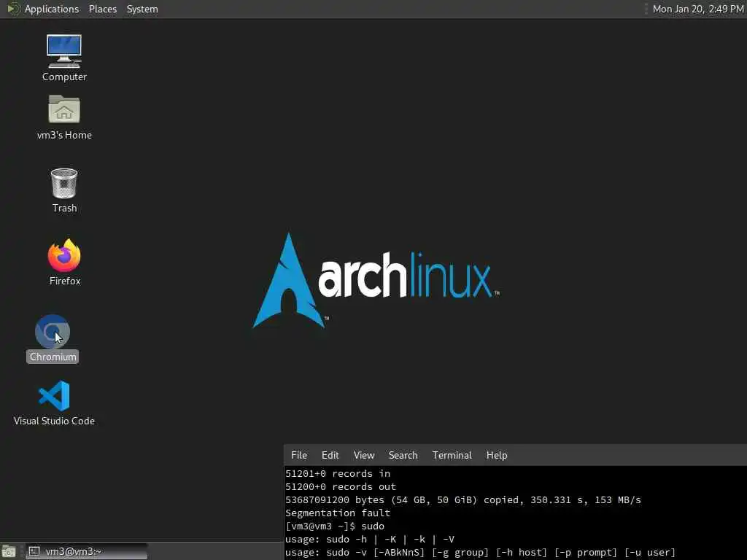
Task: Click the 'Segmentation fault' line in terminal
Action: 338,513
